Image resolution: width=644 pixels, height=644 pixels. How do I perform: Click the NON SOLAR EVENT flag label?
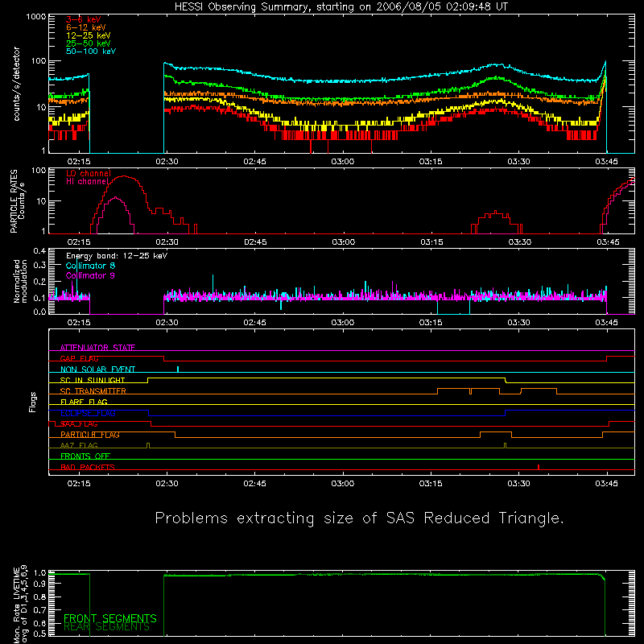(x=97, y=369)
